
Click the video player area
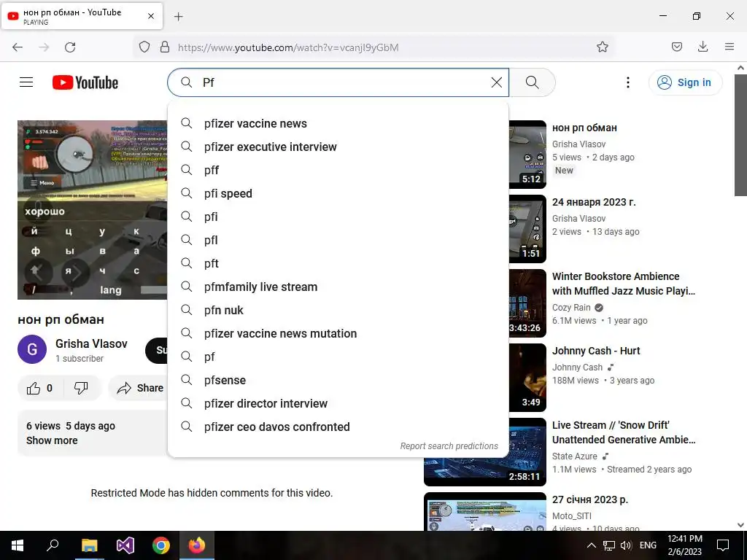click(93, 209)
